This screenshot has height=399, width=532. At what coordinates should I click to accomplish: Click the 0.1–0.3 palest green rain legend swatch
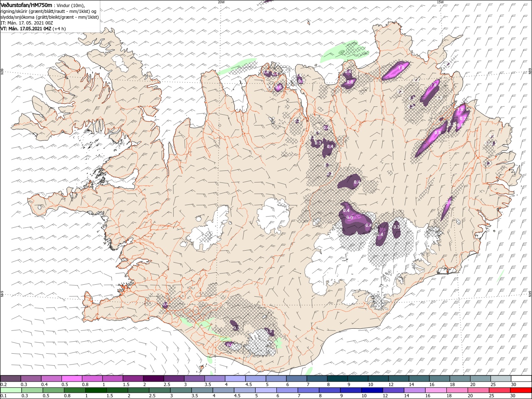pos(11,390)
